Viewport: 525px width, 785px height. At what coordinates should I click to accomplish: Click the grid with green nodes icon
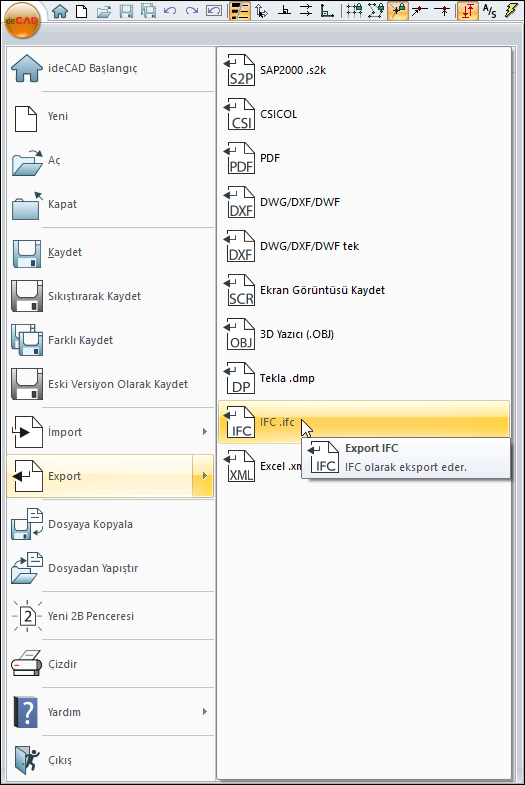pos(354,11)
